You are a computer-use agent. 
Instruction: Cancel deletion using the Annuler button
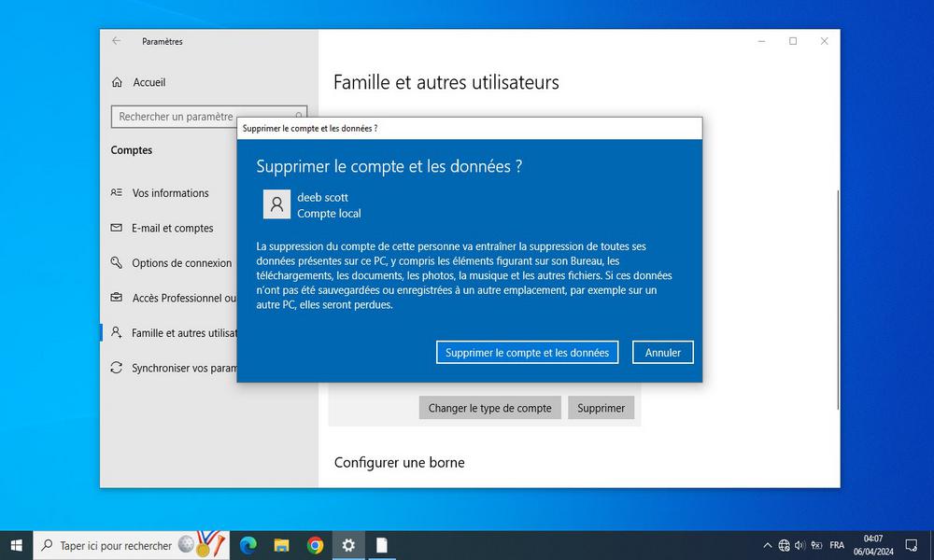coord(662,352)
